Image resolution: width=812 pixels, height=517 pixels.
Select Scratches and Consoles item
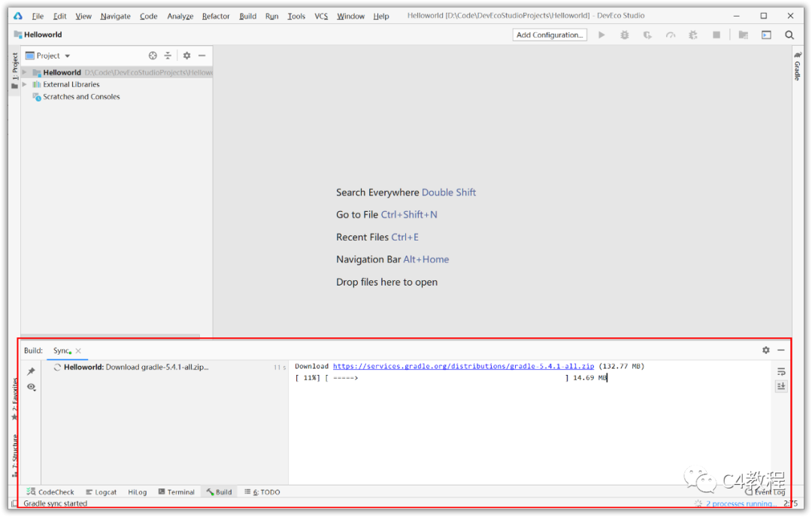point(80,97)
